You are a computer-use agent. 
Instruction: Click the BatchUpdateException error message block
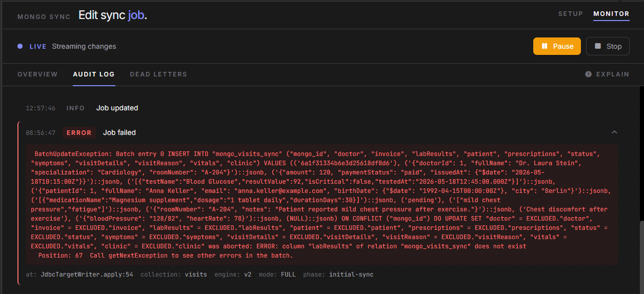click(x=322, y=204)
